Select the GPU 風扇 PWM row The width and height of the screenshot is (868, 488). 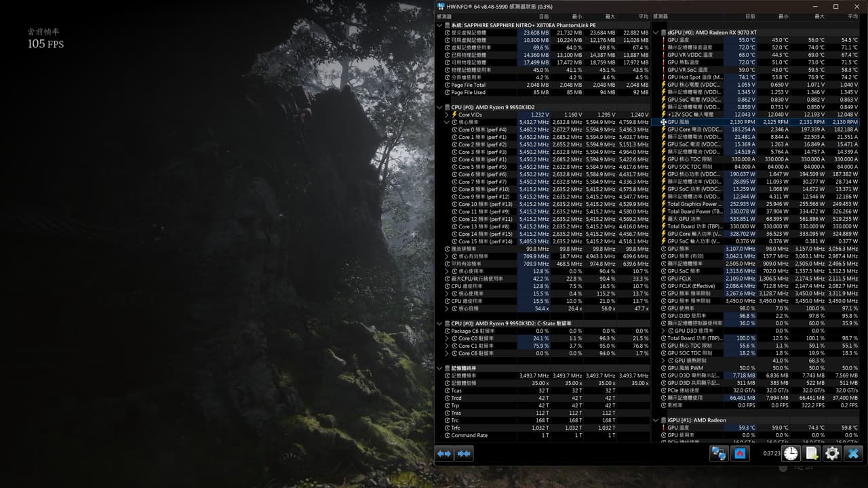click(x=755, y=368)
